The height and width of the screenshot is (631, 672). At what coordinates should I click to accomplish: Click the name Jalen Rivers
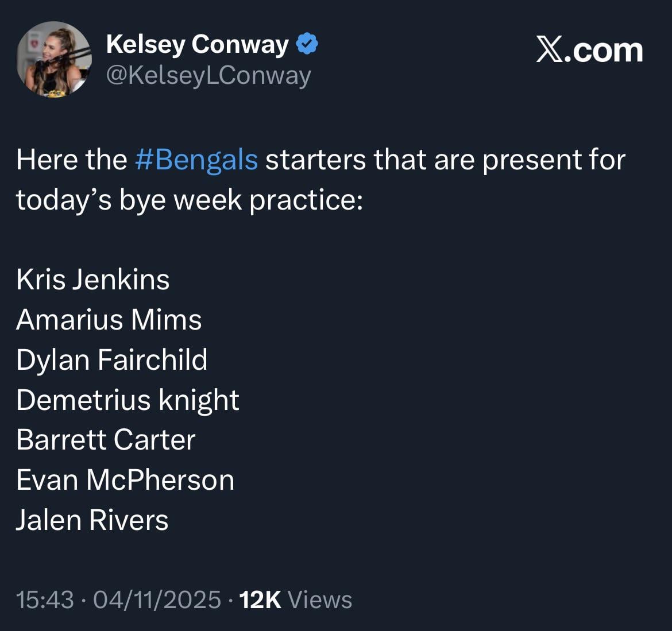point(92,520)
